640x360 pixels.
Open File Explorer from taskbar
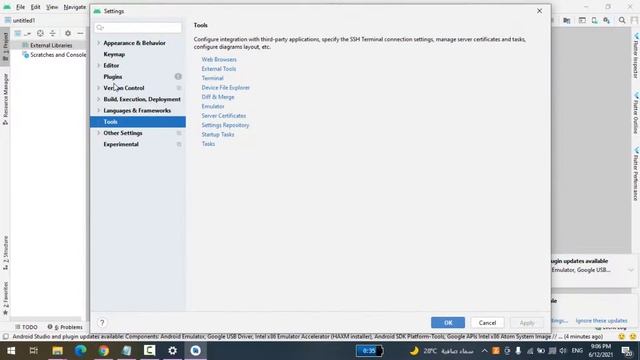click(x=57, y=351)
